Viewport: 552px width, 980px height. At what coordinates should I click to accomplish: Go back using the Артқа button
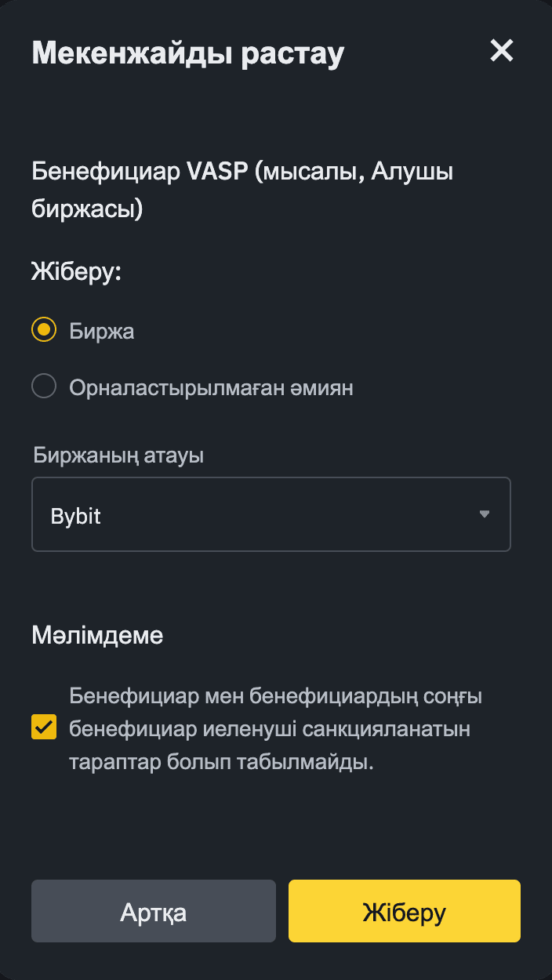[x=153, y=911]
